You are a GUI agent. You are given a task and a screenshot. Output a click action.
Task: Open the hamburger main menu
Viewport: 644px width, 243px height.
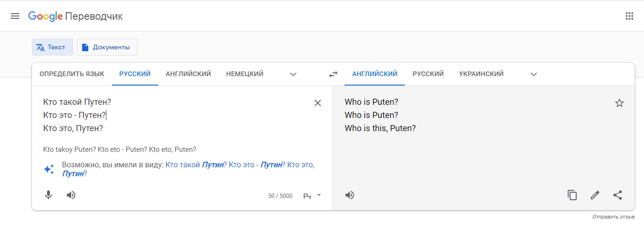coord(15,16)
